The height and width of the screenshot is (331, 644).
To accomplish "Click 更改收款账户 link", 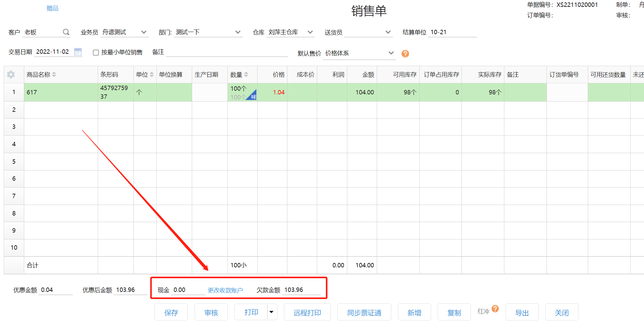I will click(x=225, y=290).
